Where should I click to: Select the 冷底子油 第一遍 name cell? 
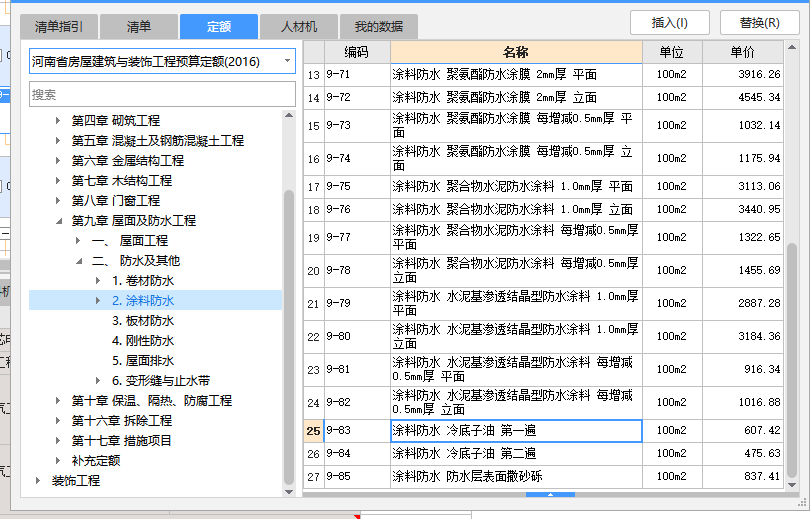[516, 431]
